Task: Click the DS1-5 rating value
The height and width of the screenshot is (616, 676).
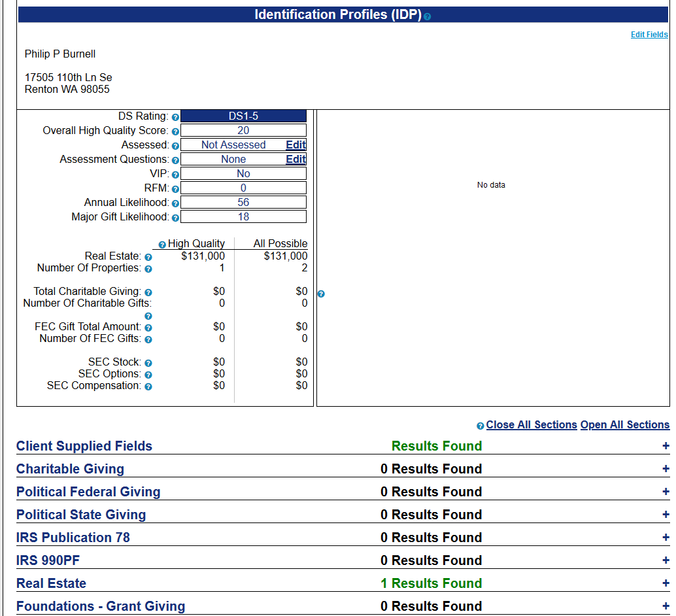Action: click(243, 116)
